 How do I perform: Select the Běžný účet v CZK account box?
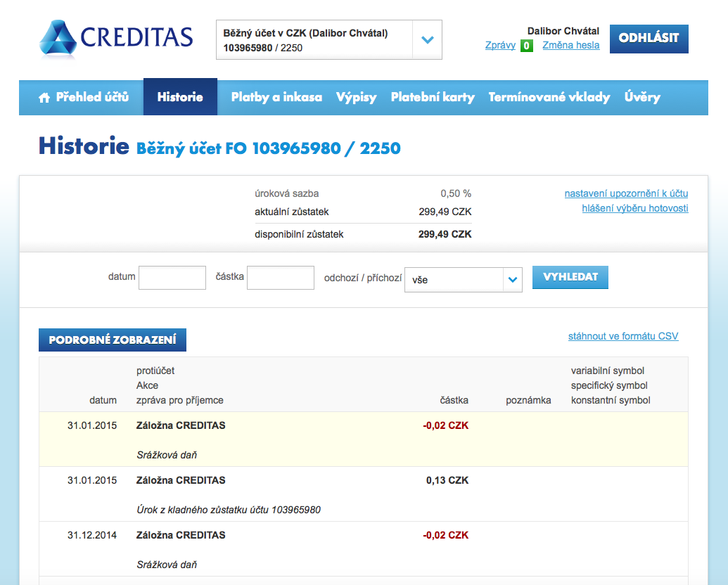tap(328, 40)
